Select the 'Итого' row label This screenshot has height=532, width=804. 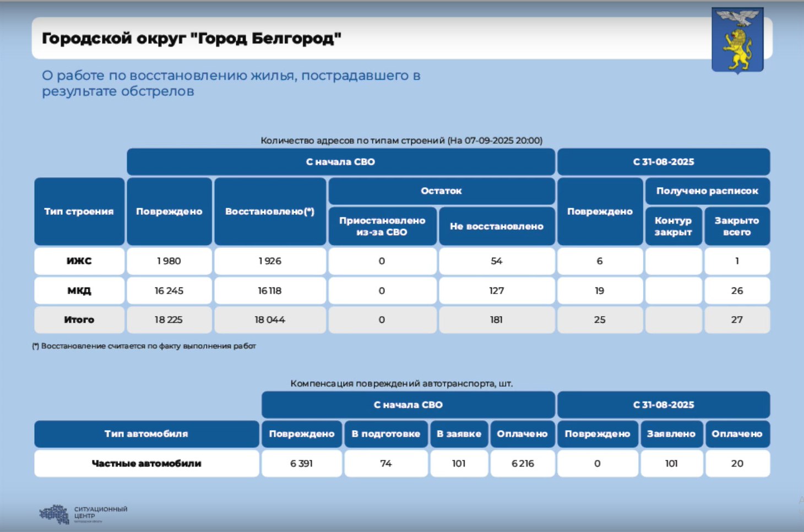point(79,319)
